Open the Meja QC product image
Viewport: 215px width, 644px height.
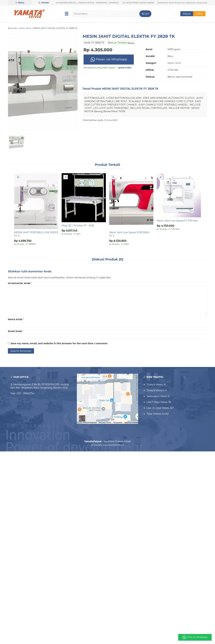point(84,198)
